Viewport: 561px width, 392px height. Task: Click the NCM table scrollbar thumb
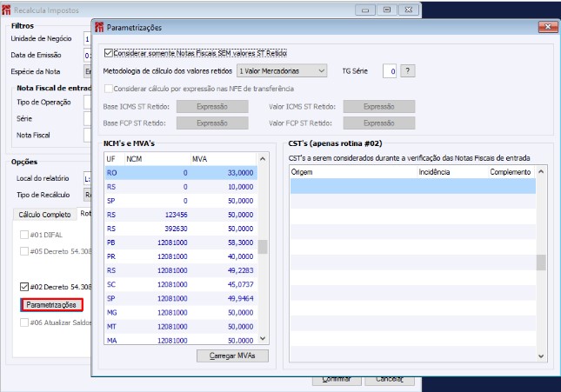coord(263,247)
